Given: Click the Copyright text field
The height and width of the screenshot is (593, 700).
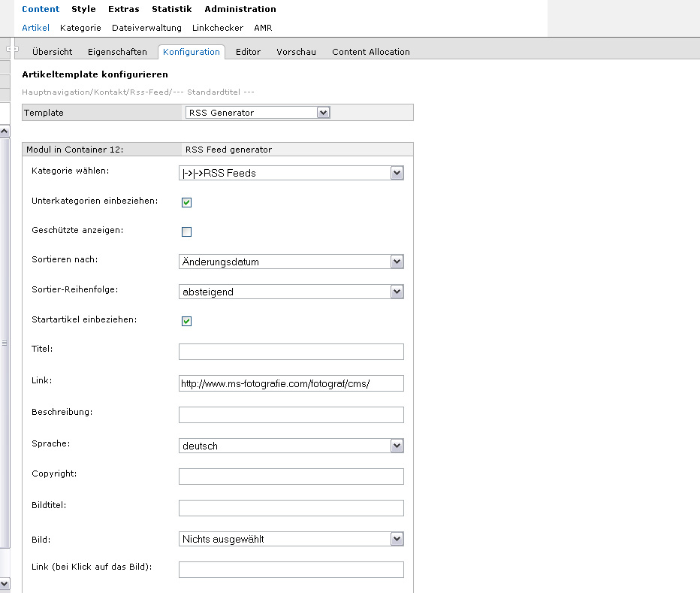Looking at the screenshot, I should click(x=291, y=477).
